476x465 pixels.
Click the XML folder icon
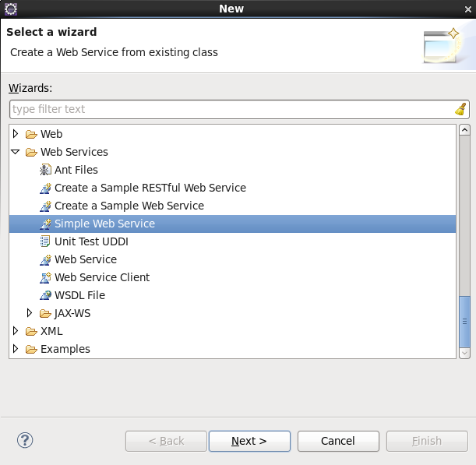31,331
